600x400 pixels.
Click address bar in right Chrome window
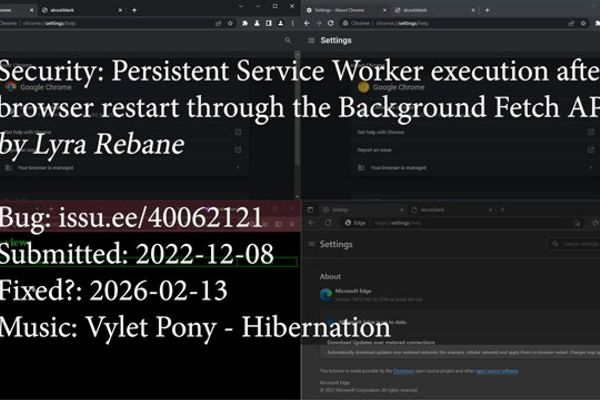[x=463, y=23]
